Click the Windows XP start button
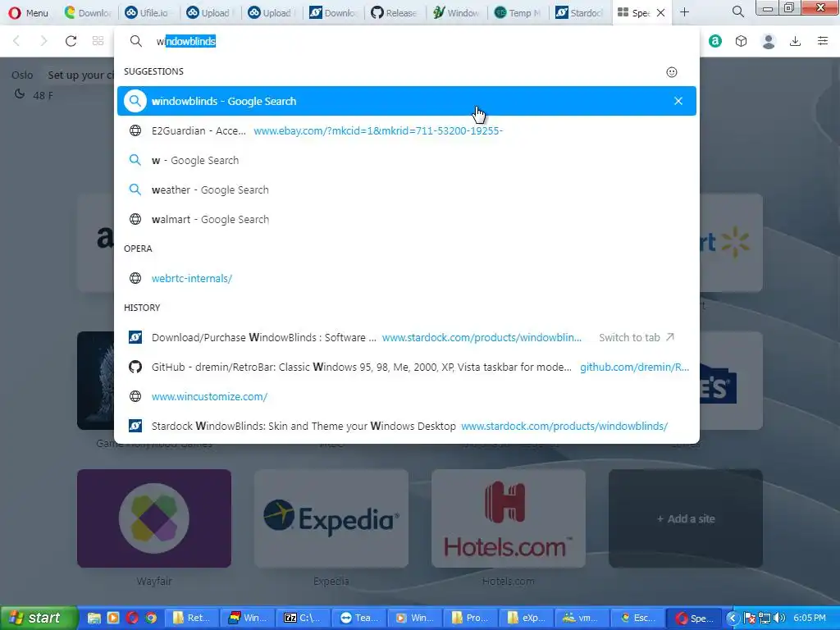 39,618
